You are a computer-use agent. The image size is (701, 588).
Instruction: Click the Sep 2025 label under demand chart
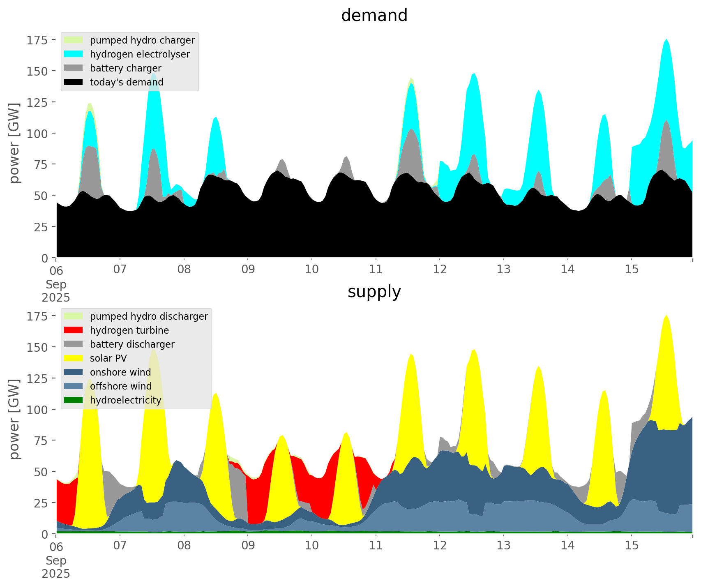tap(56, 291)
